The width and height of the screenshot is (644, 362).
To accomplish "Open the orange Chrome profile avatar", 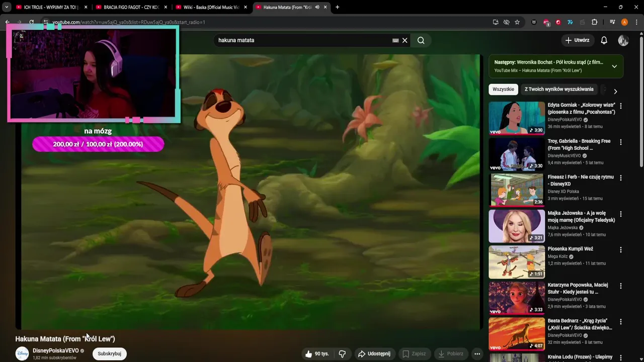I will [x=624, y=22].
